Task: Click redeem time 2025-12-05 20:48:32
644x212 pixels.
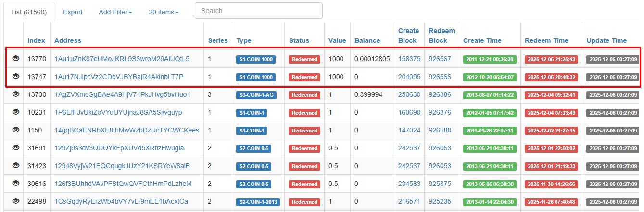Action: coord(551,77)
